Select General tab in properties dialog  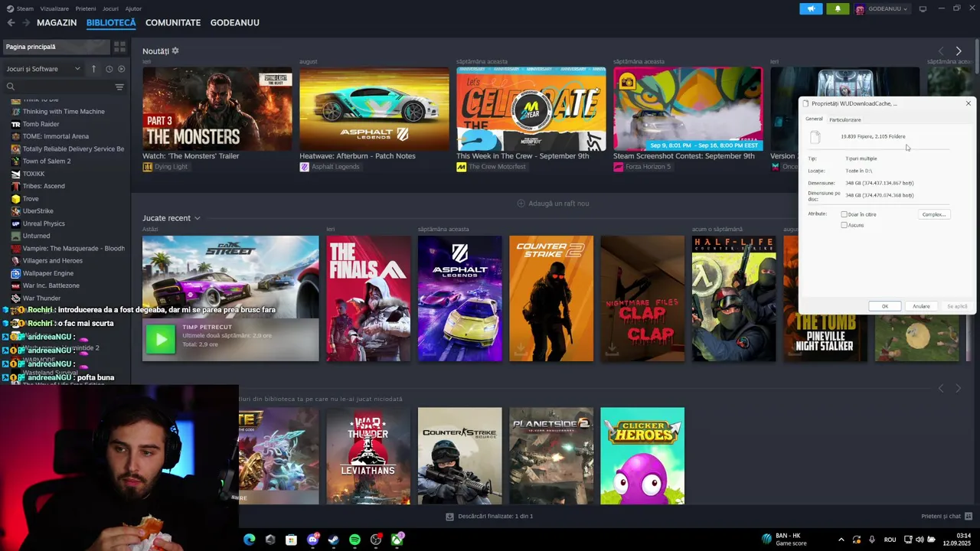click(x=814, y=119)
